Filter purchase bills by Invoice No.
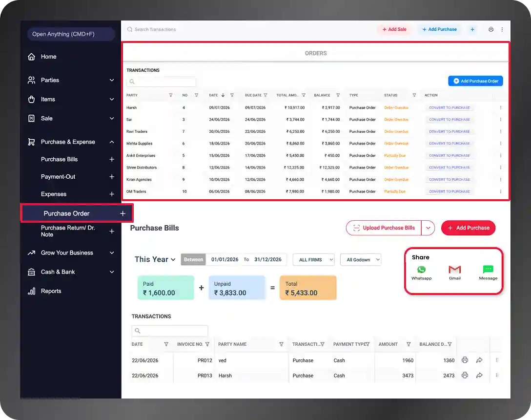The width and height of the screenshot is (531, 420). point(207,344)
